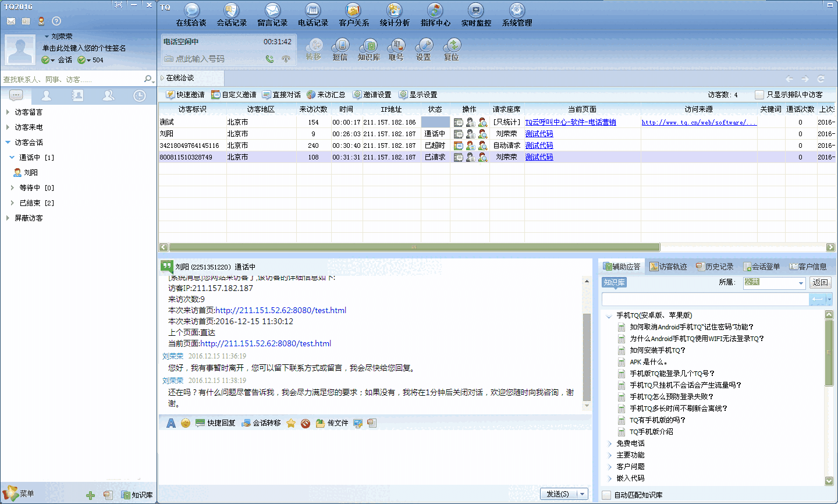Screen dimensions: 838x504
Task: Expand the 免费电话 knowledge category
Action: (610, 443)
